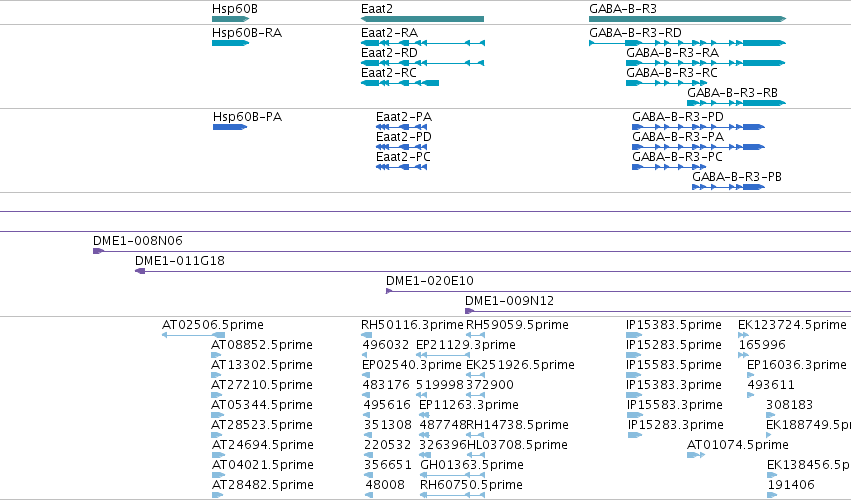Select the Eaat2-PD CDS feature

(402, 147)
